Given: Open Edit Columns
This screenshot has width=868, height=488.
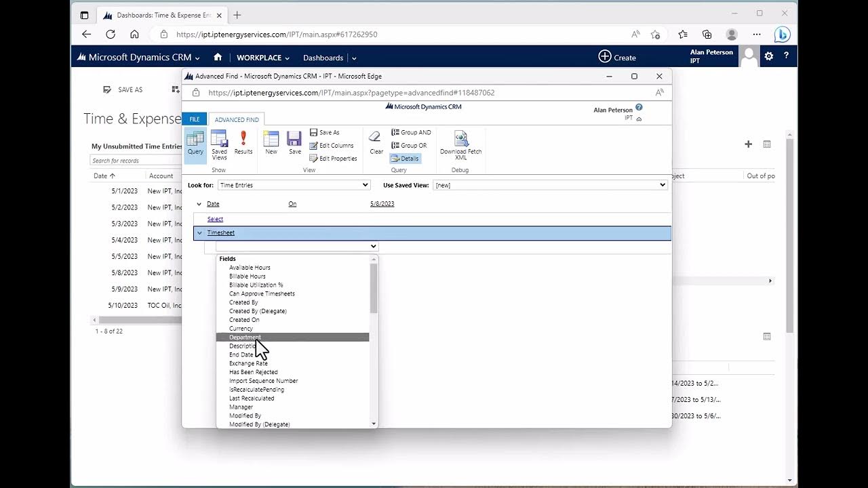Looking at the screenshot, I should pos(332,146).
